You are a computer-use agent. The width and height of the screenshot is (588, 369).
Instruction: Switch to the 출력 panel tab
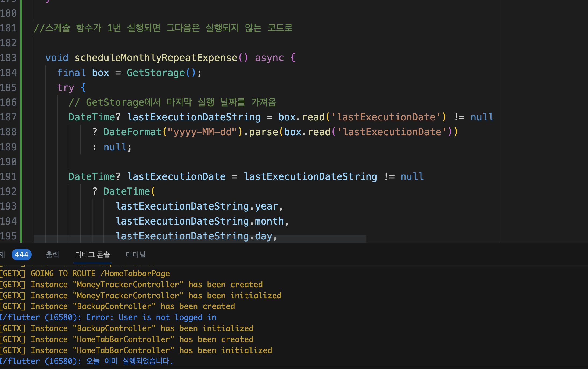point(52,254)
